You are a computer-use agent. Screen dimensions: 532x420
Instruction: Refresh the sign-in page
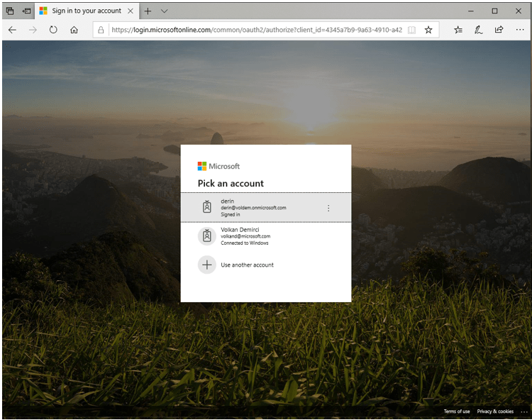coord(53,30)
